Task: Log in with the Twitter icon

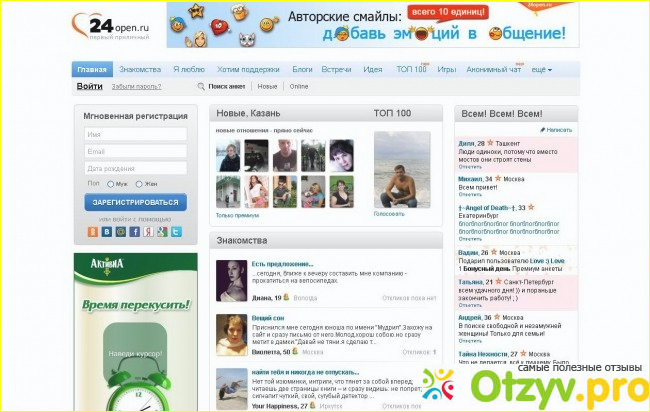Action: pyautogui.click(x=176, y=232)
